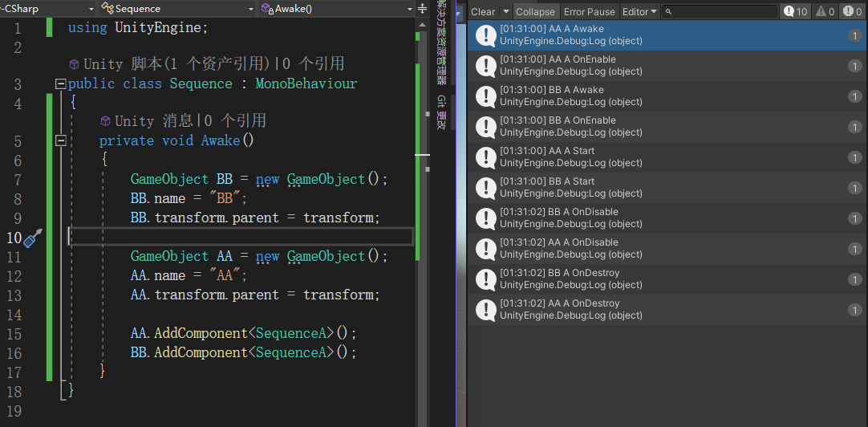Select the 'AA A OnDisable' log entry
The image size is (868, 427).
667,249
